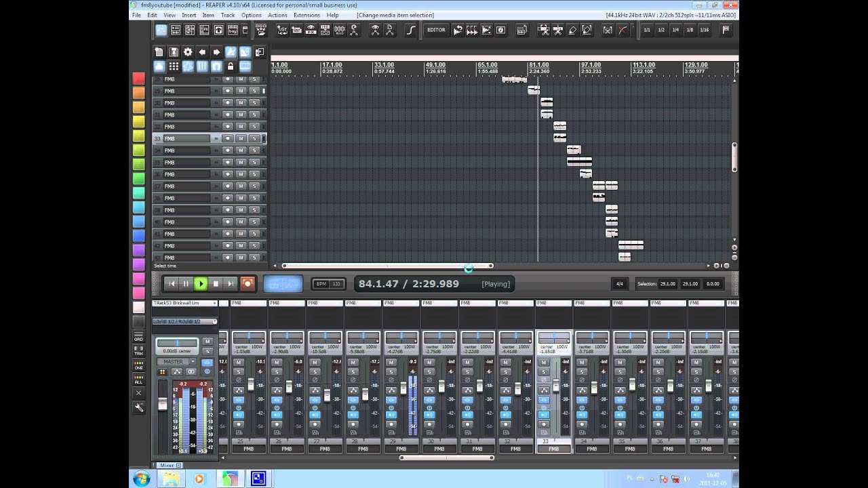Open the Insert menu
Screen dimensions: 868x488
189,15
